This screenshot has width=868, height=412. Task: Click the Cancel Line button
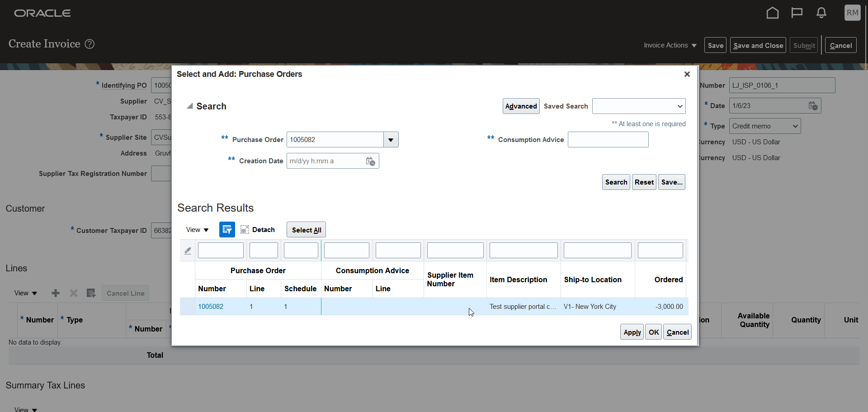coord(125,293)
